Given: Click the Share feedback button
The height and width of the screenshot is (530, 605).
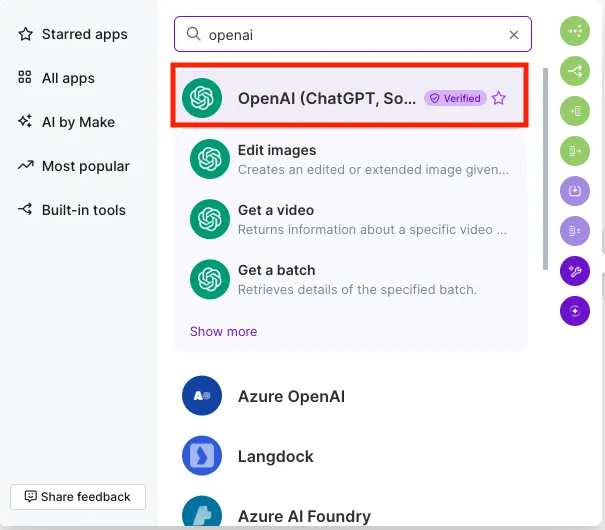Looking at the screenshot, I should pos(78,497).
